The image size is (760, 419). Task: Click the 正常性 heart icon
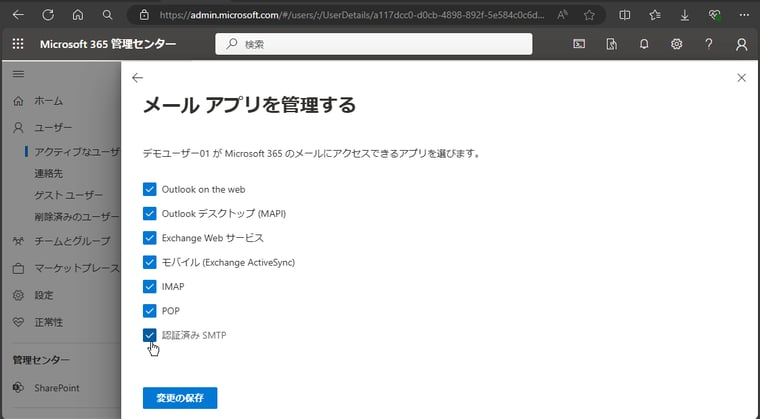click(x=18, y=322)
